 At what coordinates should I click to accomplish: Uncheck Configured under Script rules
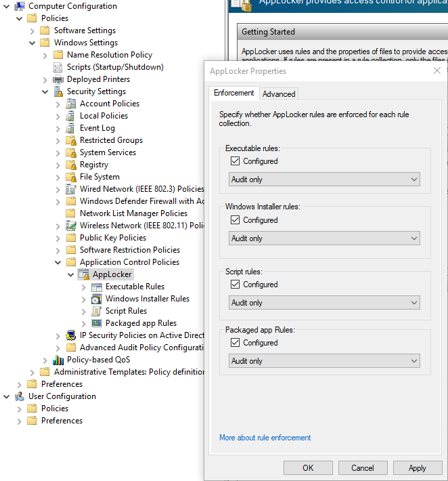coord(235,285)
